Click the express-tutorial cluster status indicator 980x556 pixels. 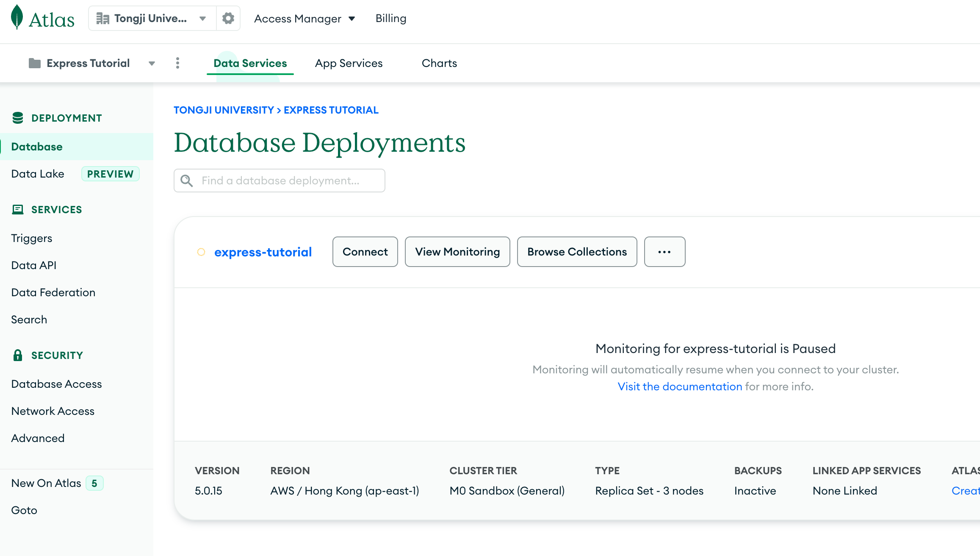(201, 252)
